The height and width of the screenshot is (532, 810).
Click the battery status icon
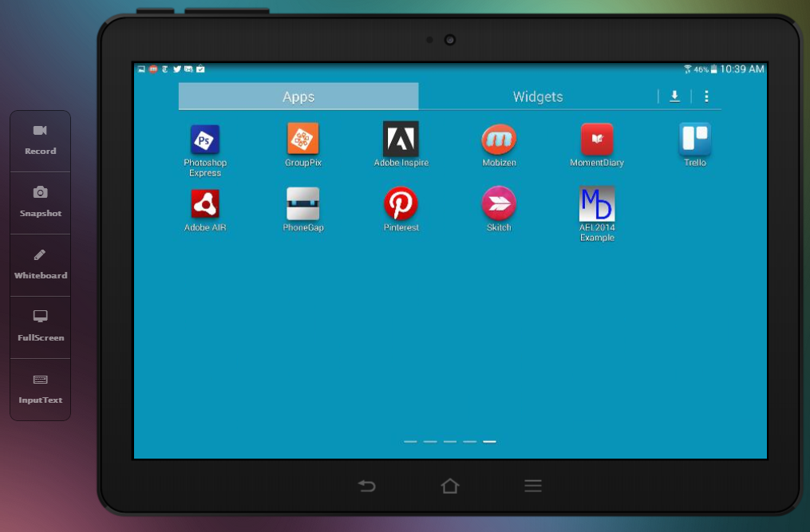tap(713, 69)
